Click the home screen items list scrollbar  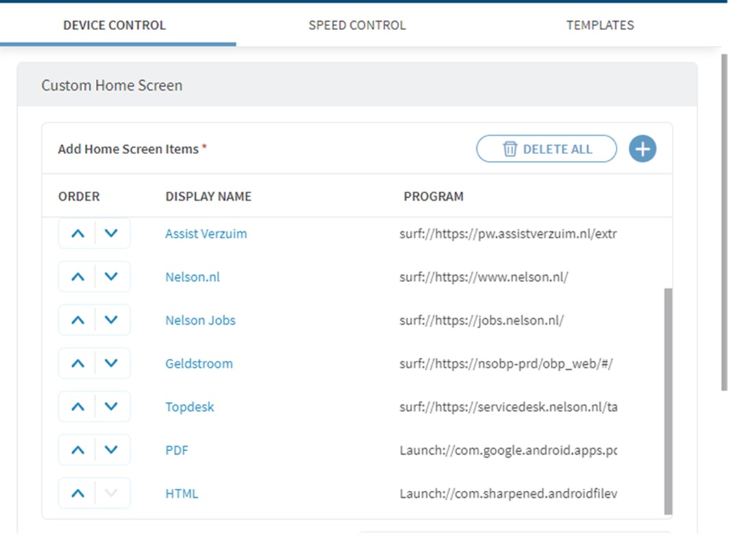668,400
